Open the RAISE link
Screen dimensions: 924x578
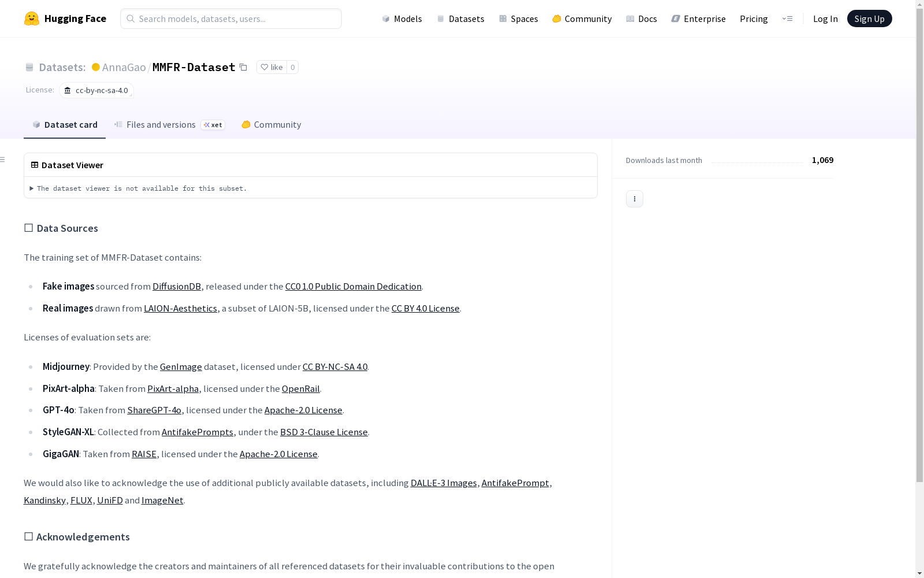point(144,454)
